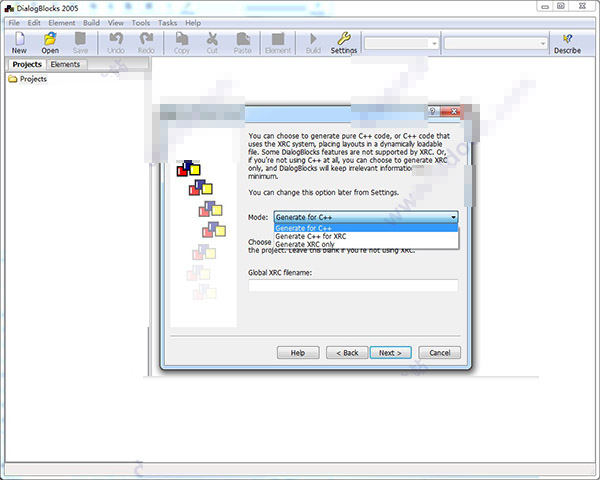600x480 pixels.
Task: Click the wizard dialog's question-mark help icon
Action: pos(432,111)
